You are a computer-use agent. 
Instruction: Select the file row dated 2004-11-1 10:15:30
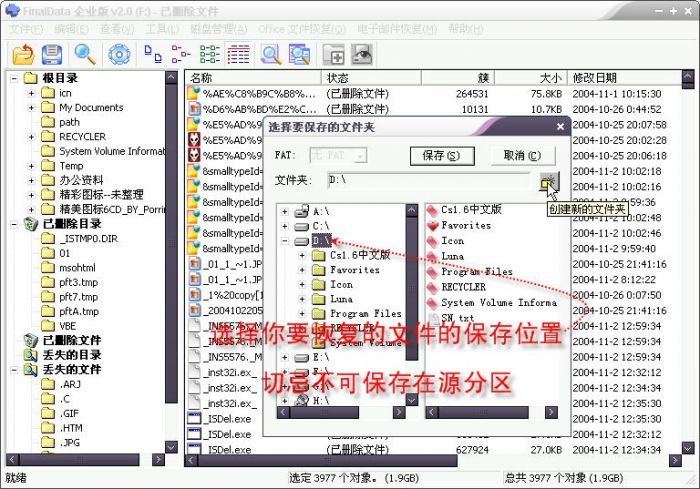[x=433, y=94]
